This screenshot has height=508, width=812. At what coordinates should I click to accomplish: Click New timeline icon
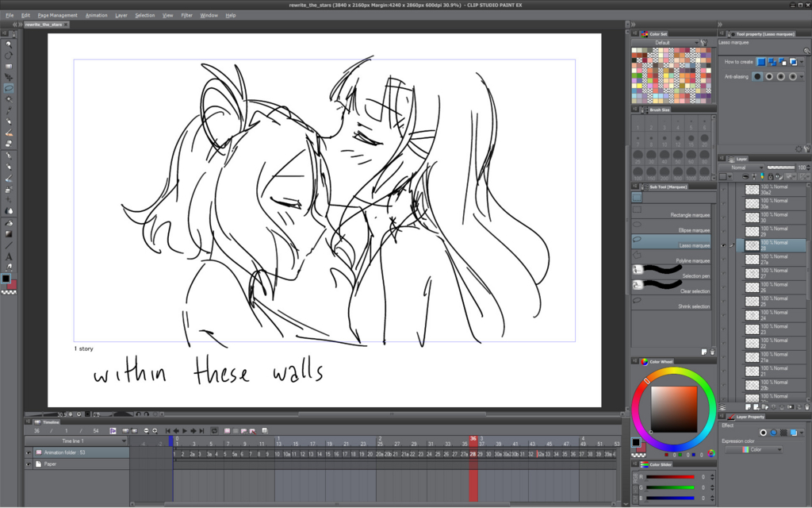coord(113,431)
